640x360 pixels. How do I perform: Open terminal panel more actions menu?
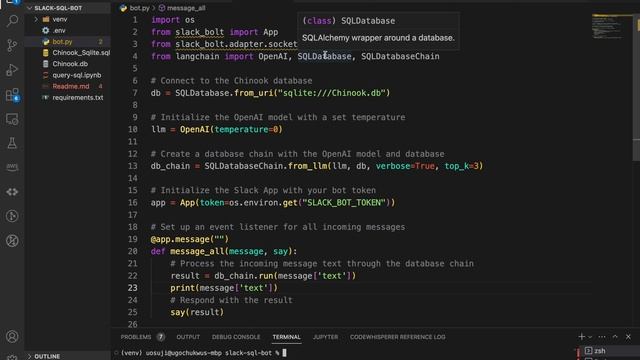pos(602,337)
